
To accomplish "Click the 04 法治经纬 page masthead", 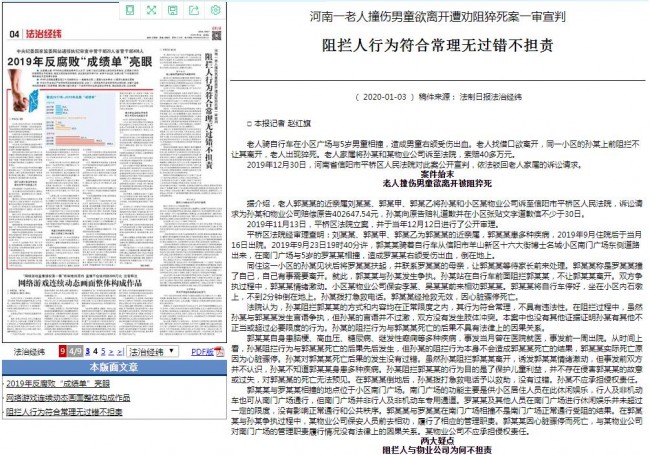I will click(x=35, y=34).
